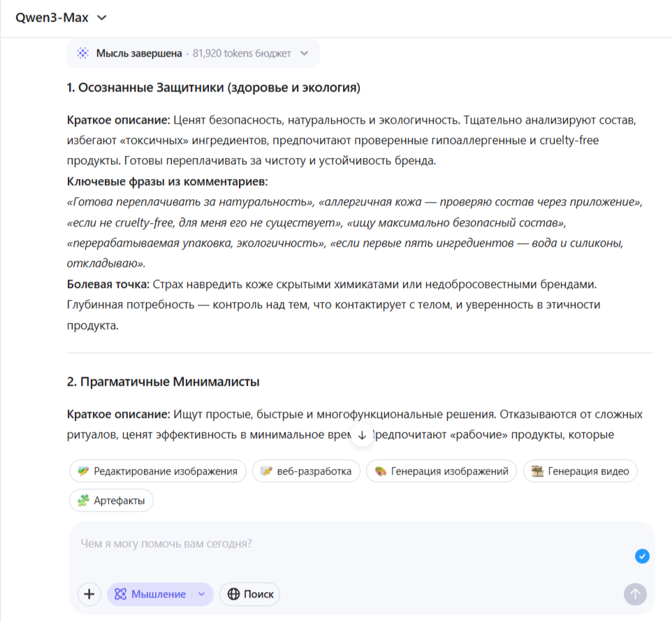
Task: Click the 81,920 tokens бюджет text
Action: pos(242,53)
